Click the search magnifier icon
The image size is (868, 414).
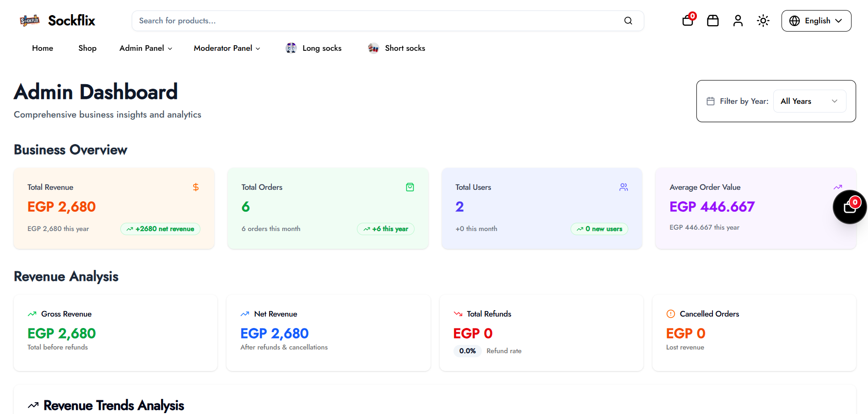click(x=628, y=21)
